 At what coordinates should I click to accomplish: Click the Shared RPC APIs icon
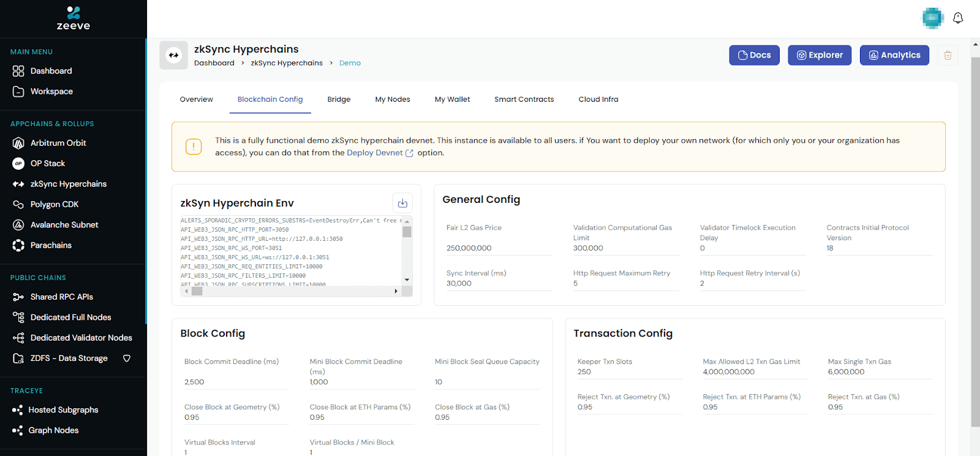pyautogui.click(x=18, y=297)
